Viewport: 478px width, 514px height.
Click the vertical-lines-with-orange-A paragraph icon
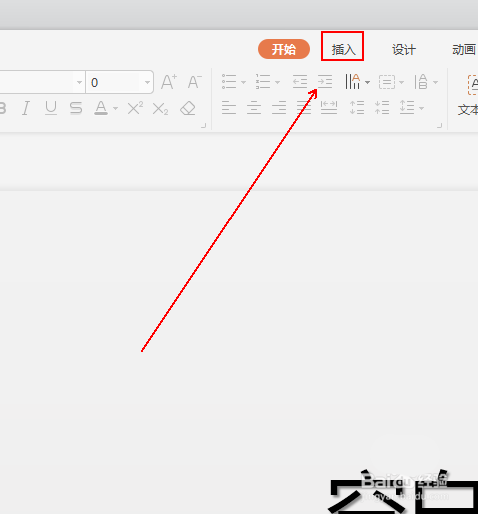tap(353, 82)
